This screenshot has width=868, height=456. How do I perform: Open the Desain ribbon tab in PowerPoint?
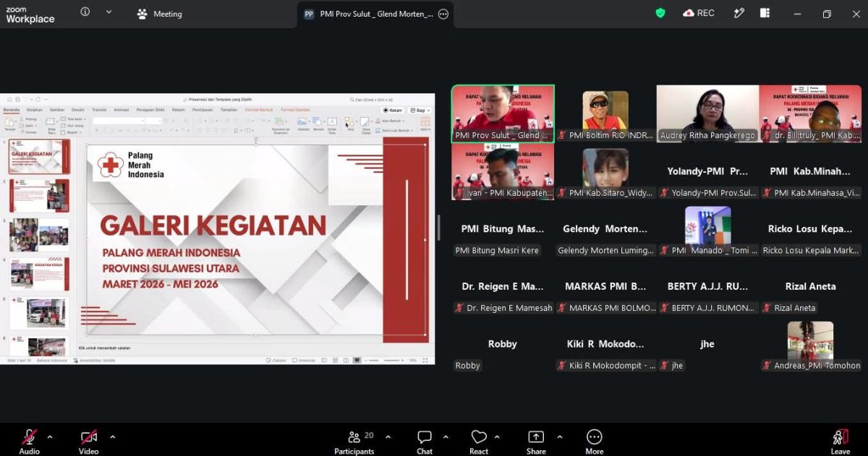(x=77, y=110)
